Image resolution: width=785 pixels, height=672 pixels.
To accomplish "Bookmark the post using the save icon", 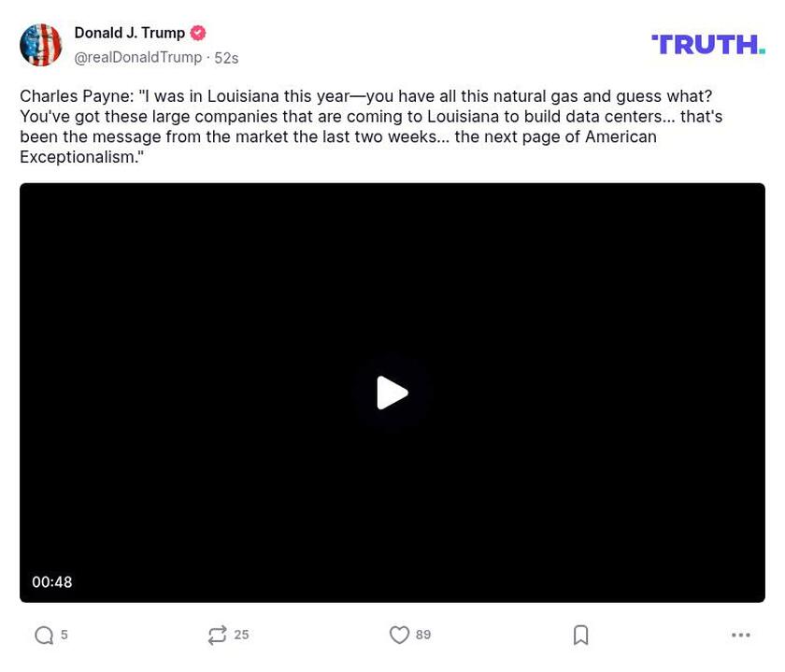I will [x=580, y=634].
